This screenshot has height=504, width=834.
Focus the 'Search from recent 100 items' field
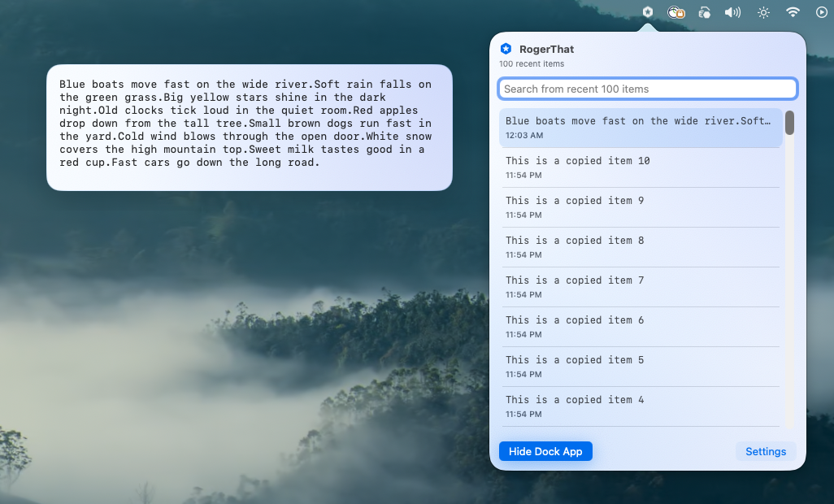click(647, 89)
